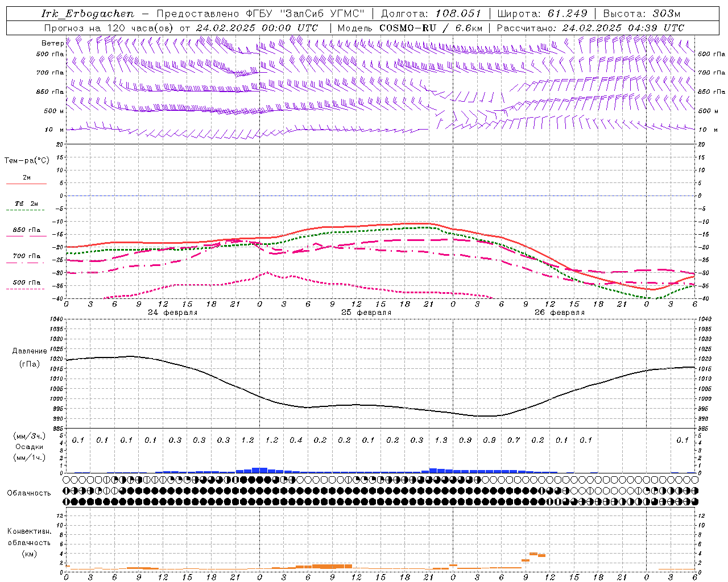This screenshot has height=582, width=728.
Task: Click the 'Осадки' precipitation label
Action: pyautogui.click(x=29, y=447)
